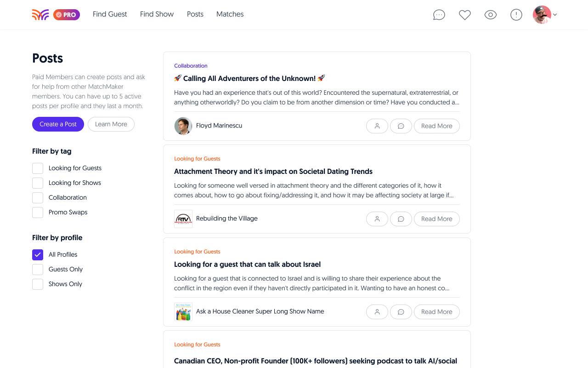Click the MatchMaker logo icon
This screenshot has width=588, height=368.
tap(40, 15)
